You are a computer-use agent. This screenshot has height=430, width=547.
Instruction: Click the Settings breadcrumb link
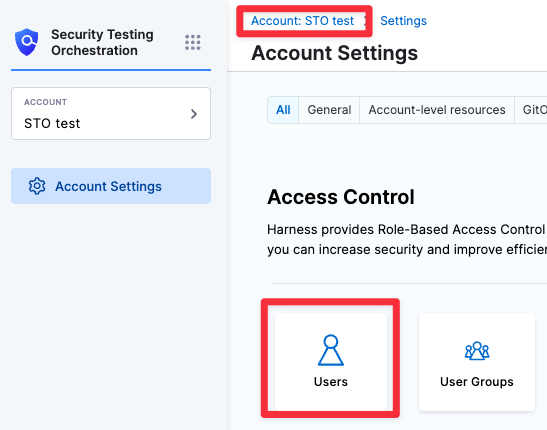403,21
